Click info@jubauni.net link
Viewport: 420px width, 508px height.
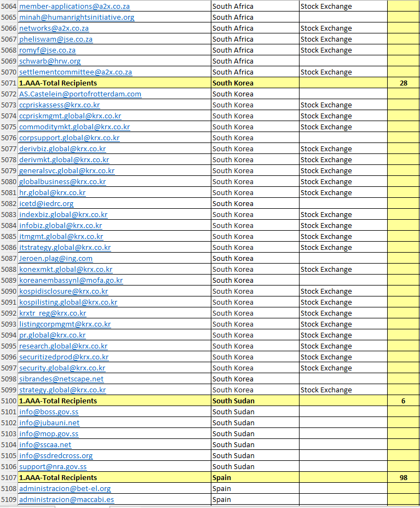[x=49, y=423]
